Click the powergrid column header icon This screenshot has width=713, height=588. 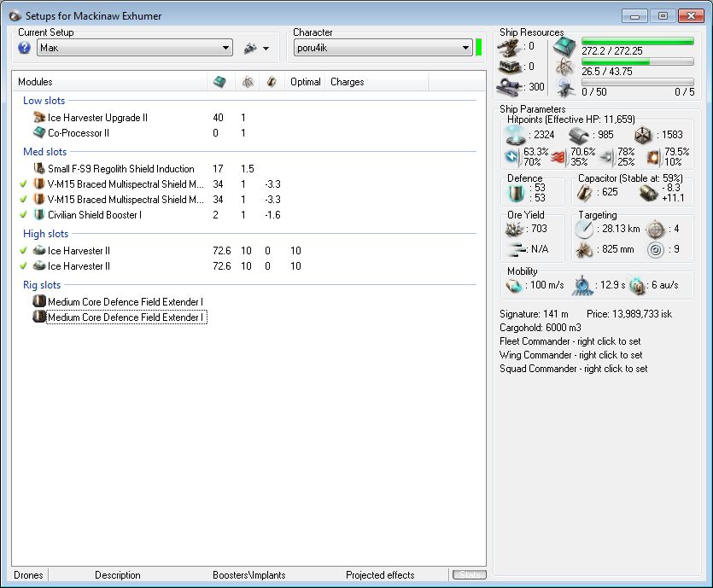[x=248, y=82]
